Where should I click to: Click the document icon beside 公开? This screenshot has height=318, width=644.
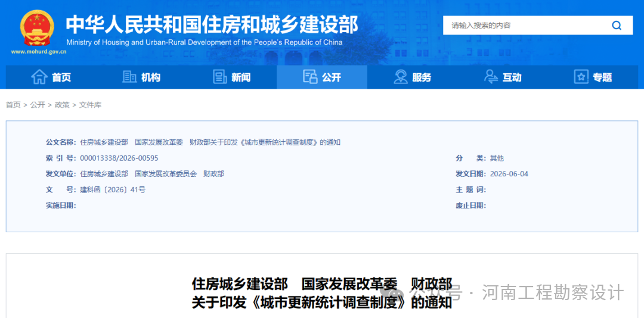click(x=310, y=77)
